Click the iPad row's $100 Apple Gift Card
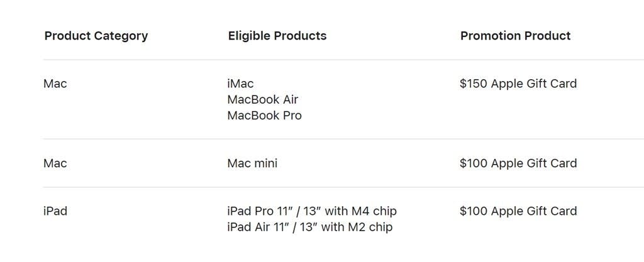Viewport: 644px width, 262px height. click(518, 211)
